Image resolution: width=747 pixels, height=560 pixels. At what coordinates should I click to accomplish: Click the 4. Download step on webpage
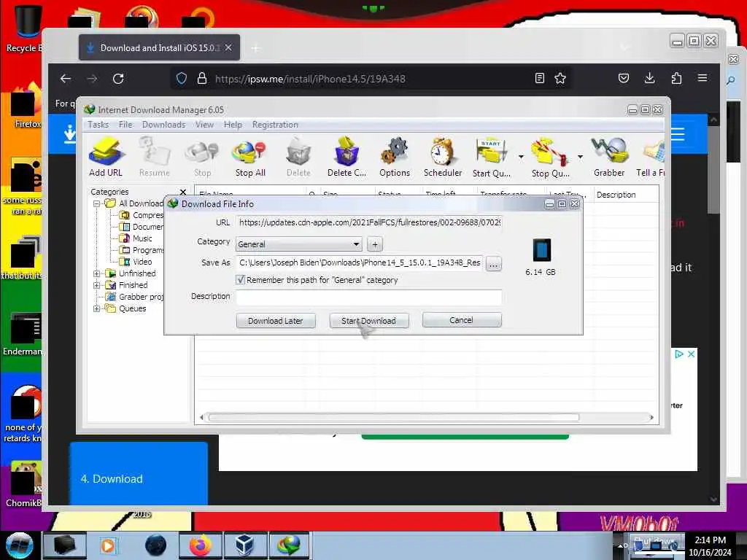pyautogui.click(x=139, y=474)
